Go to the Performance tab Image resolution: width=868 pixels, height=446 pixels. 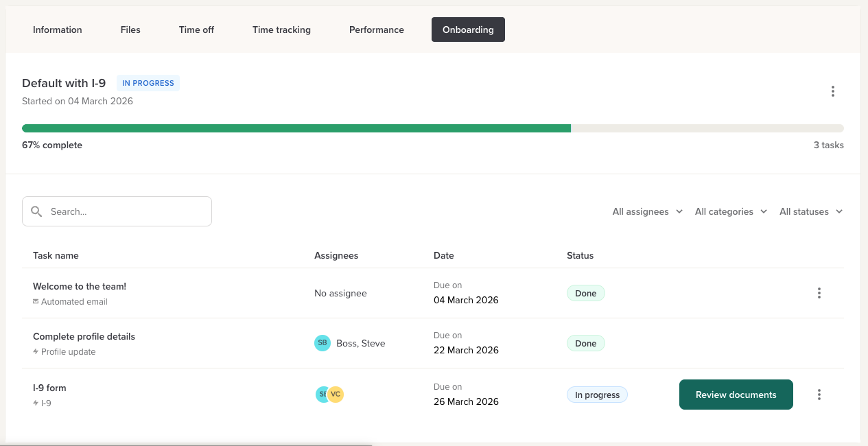pos(376,30)
